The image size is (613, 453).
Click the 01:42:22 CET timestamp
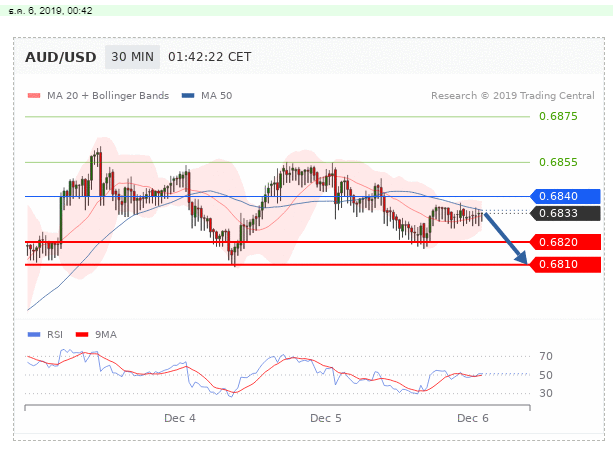[x=210, y=57]
